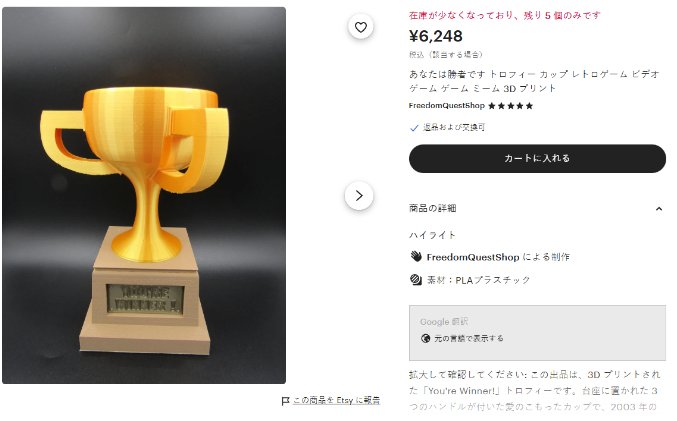Click the hand-made icon beside FreedomQuestShop
677x421 pixels.
click(416, 256)
